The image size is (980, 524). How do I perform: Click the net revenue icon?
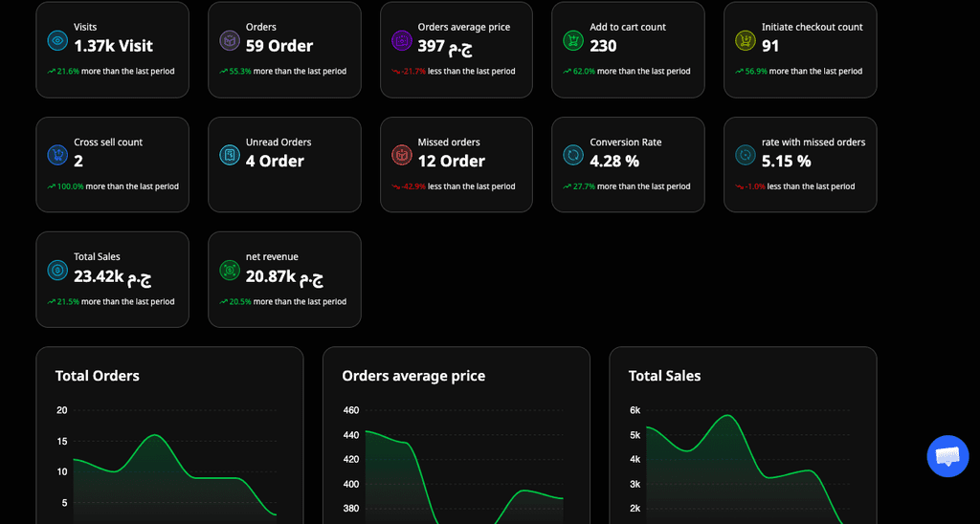click(230, 271)
